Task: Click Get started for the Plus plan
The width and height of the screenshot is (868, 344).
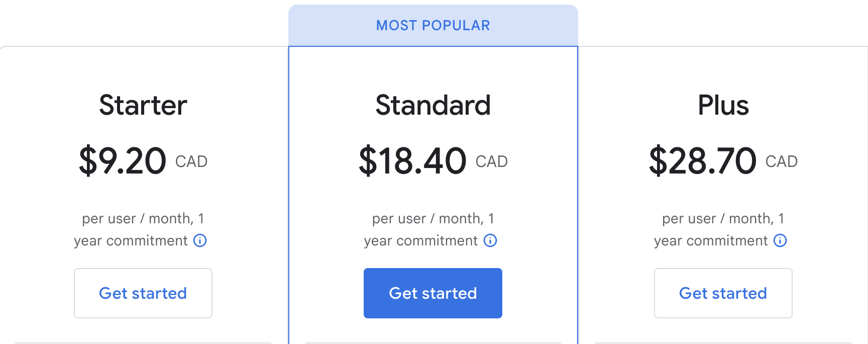Action: coord(723,293)
